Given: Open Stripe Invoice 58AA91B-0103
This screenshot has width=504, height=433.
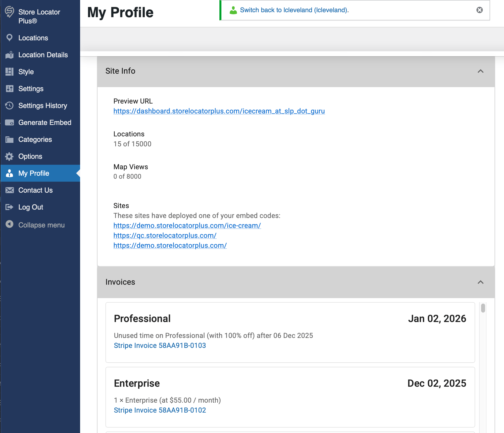Looking at the screenshot, I should point(160,345).
